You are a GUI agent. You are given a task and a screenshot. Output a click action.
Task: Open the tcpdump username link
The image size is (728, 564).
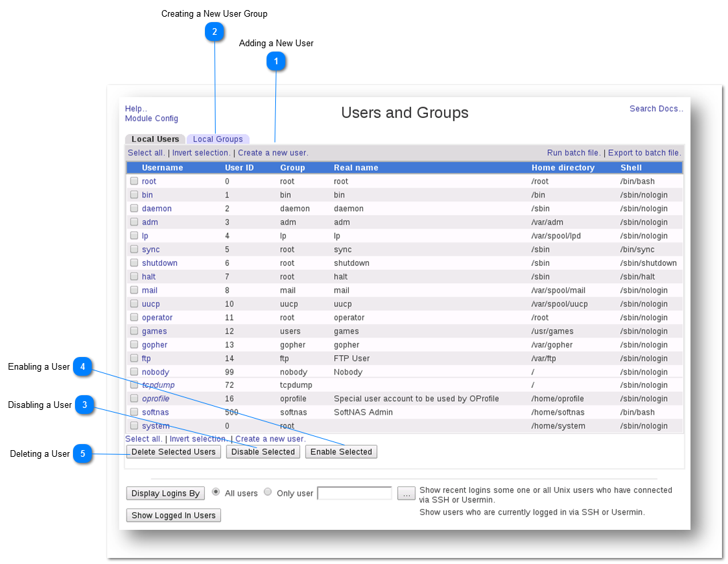click(x=158, y=385)
